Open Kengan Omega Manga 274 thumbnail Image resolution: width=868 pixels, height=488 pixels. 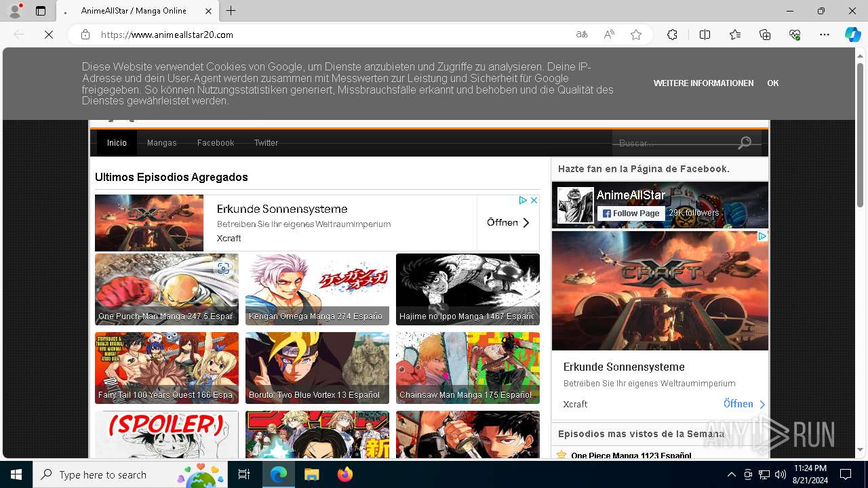click(x=317, y=289)
